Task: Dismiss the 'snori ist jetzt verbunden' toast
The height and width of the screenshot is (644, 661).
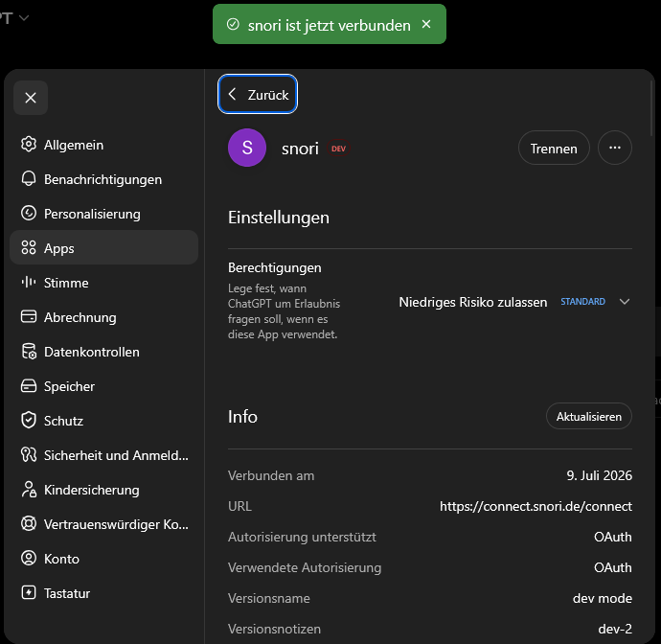Action: tap(426, 25)
